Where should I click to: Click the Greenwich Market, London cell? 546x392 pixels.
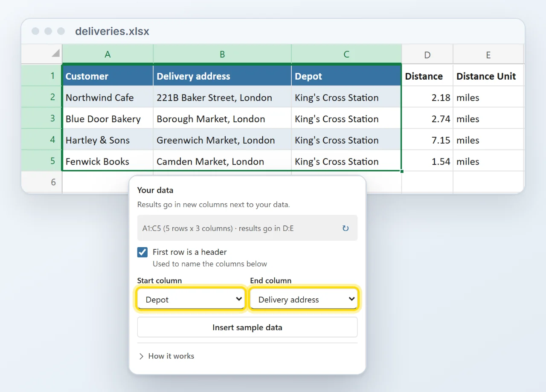pos(222,139)
